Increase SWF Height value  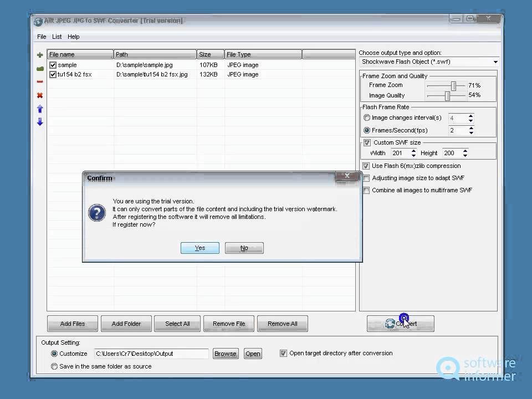click(x=465, y=151)
